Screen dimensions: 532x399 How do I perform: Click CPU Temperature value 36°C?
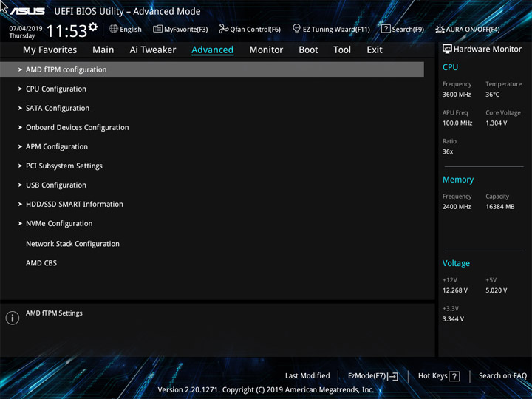click(492, 95)
